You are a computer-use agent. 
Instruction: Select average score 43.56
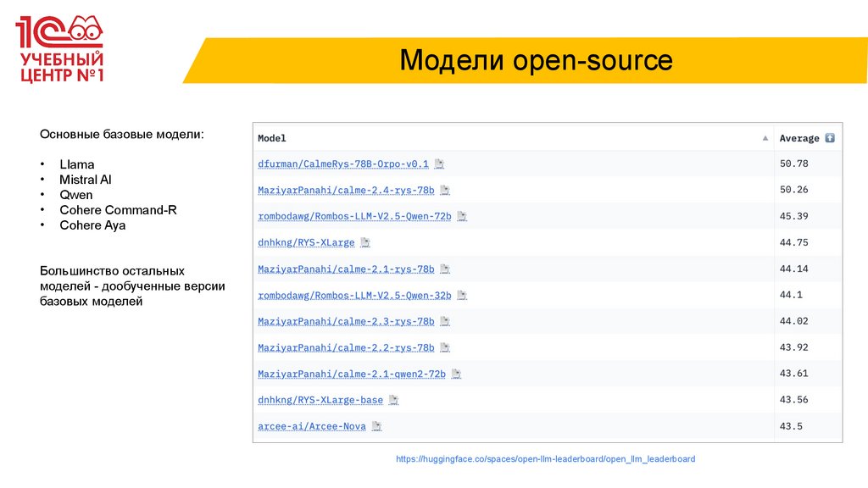pyautogui.click(x=793, y=400)
